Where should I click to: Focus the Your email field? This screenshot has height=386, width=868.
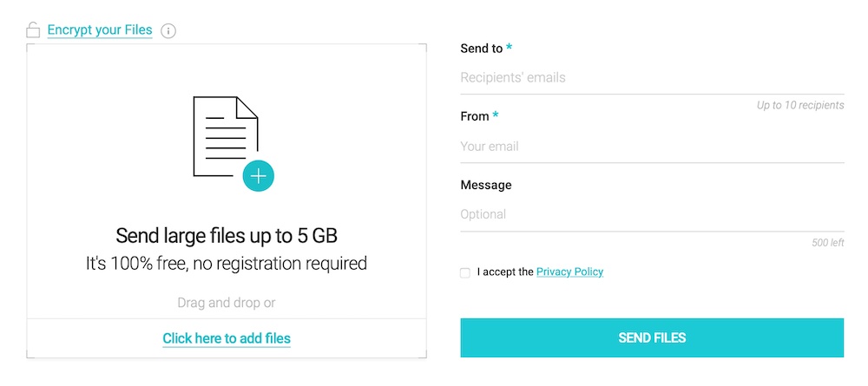tap(651, 146)
